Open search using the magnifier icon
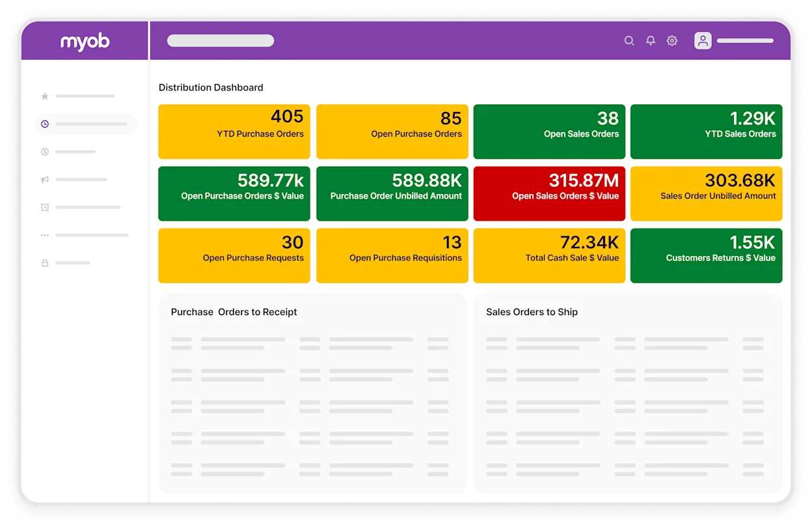812x528 pixels. (x=629, y=40)
